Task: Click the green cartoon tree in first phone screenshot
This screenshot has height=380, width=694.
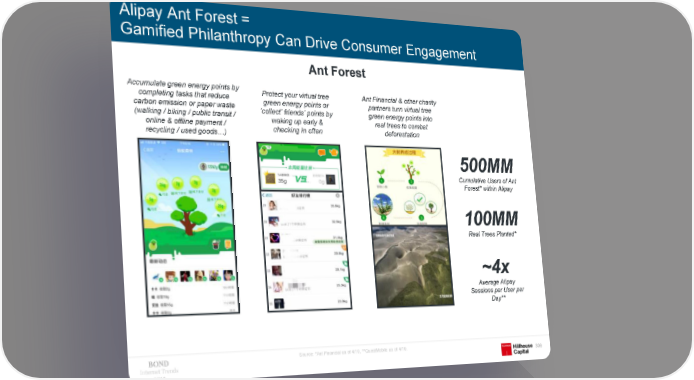Action: coord(189,215)
